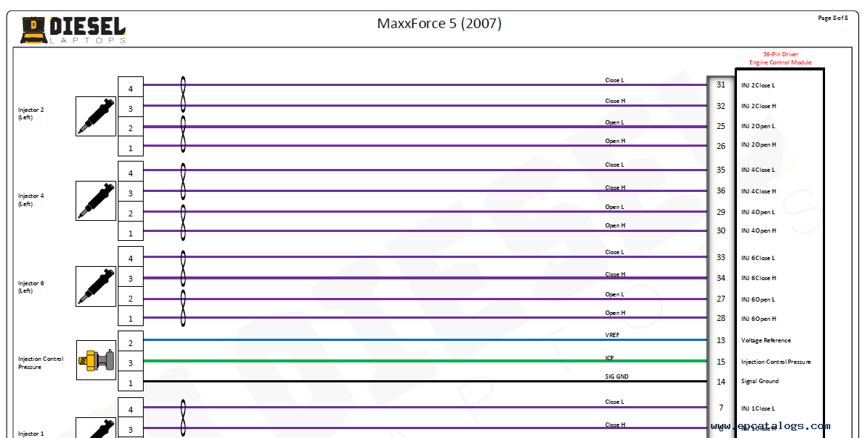The image size is (868, 438).
Task: Select ECM pin number 29
Action: 721,212
